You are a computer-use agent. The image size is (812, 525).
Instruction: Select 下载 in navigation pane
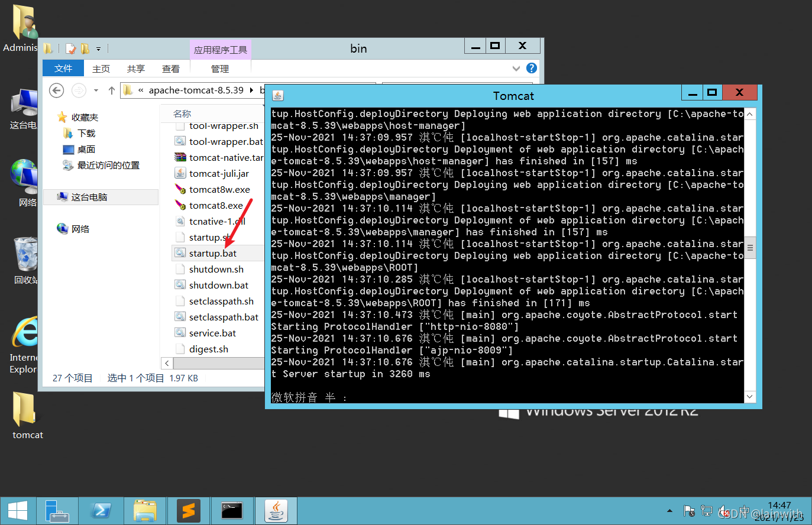tap(86, 133)
